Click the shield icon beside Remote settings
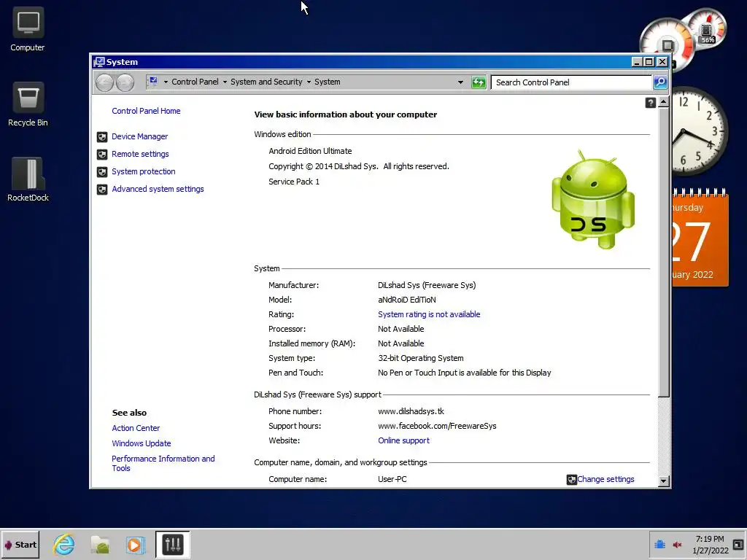This screenshot has width=747, height=560. coord(102,155)
